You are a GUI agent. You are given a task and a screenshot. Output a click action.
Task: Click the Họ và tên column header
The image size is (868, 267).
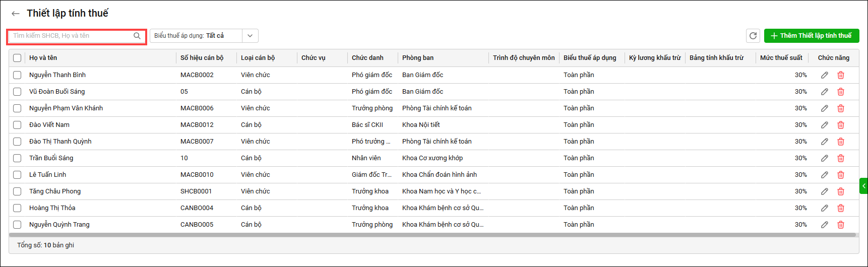coord(43,58)
